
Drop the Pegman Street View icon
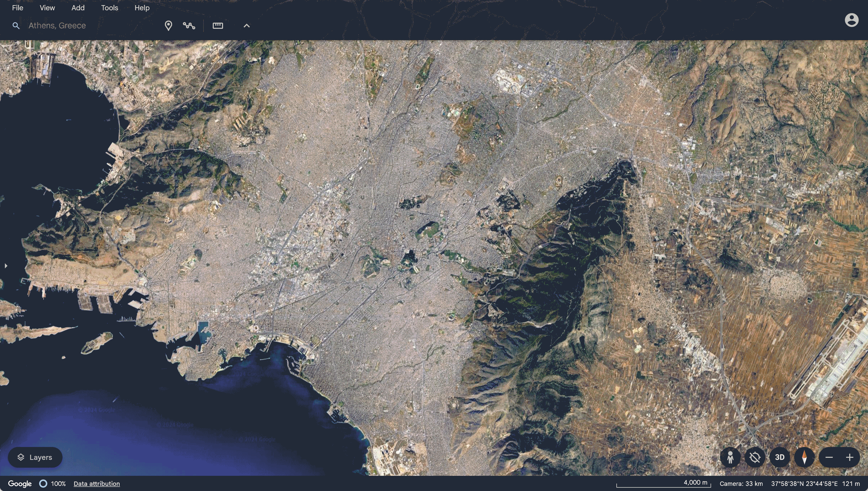click(730, 457)
